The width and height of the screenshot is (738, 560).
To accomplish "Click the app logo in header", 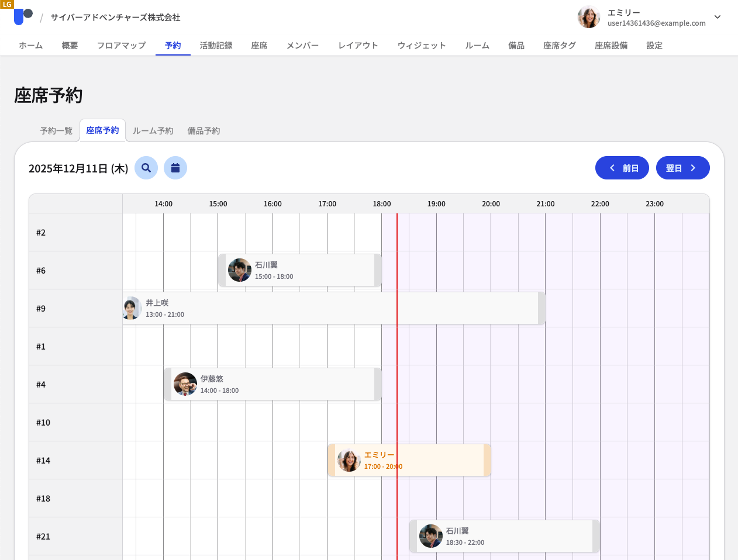I will tap(23, 16).
